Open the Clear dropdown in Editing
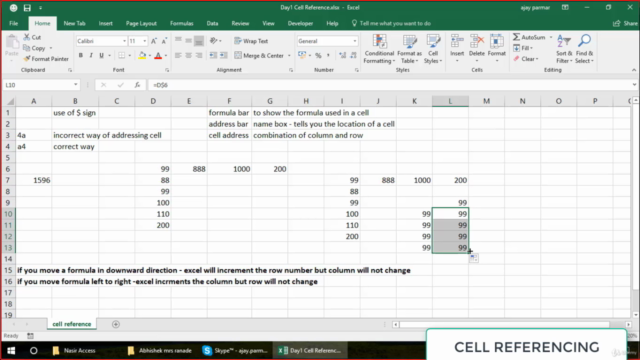The width and height of the screenshot is (640, 360). point(526,59)
